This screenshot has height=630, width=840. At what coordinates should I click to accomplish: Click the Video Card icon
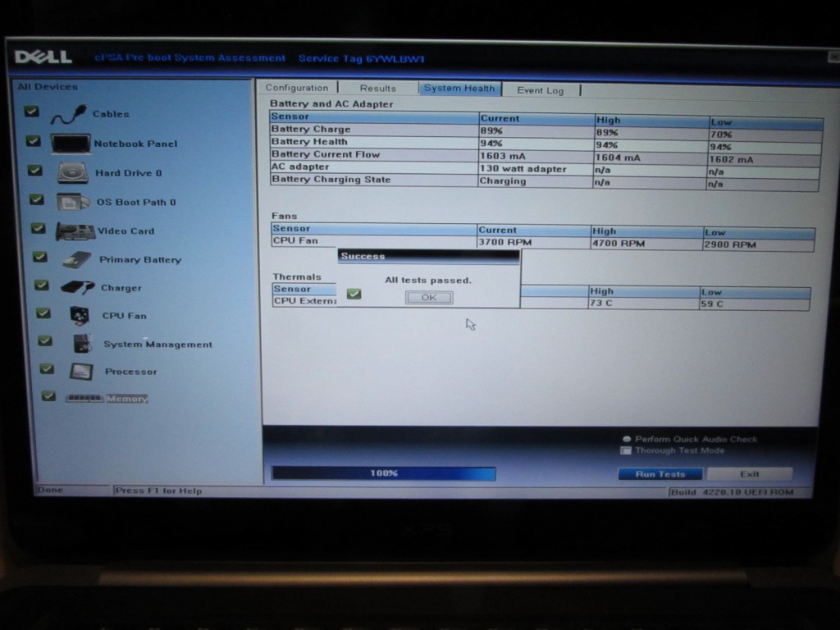coord(75,231)
